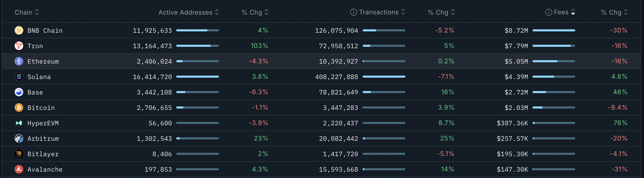Click the Bitlayer logo icon
Image resolution: width=644 pixels, height=178 pixels.
[x=19, y=154]
